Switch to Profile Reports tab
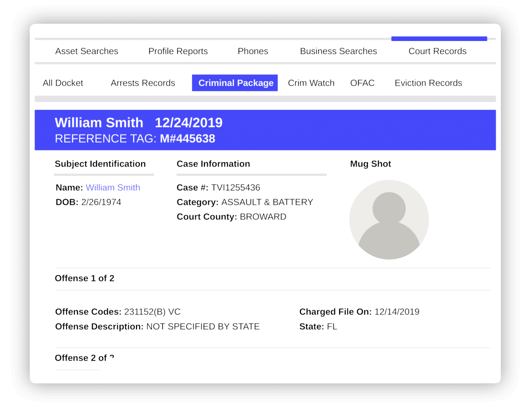The height and width of the screenshot is (408, 532). coord(178,51)
